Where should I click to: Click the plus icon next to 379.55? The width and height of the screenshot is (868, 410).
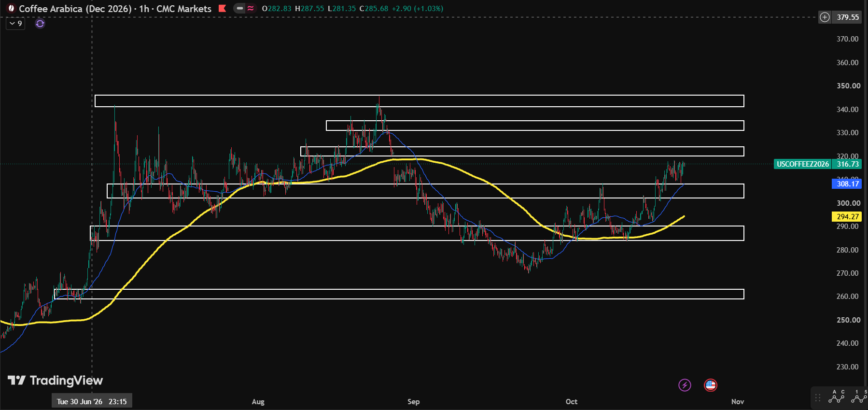(825, 17)
